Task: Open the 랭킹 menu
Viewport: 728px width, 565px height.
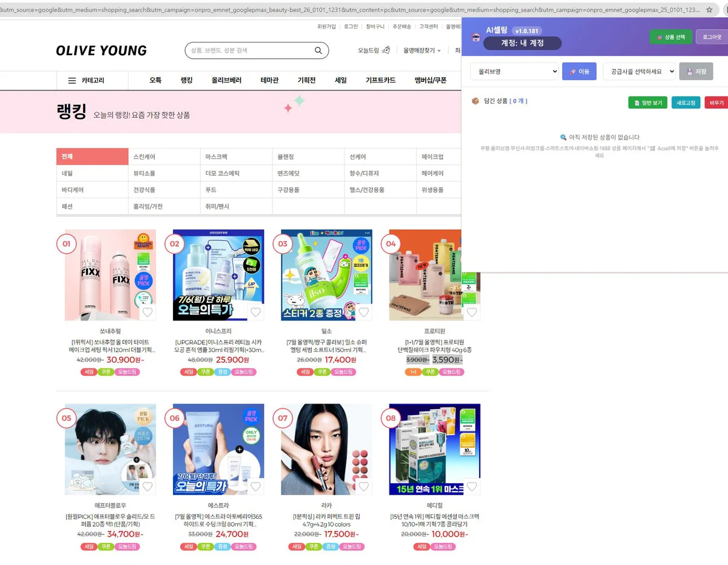Action: click(186, 80)
